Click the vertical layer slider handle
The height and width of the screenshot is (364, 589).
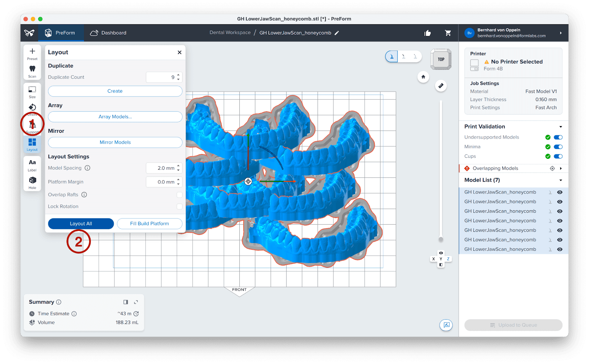coord(441,239)
